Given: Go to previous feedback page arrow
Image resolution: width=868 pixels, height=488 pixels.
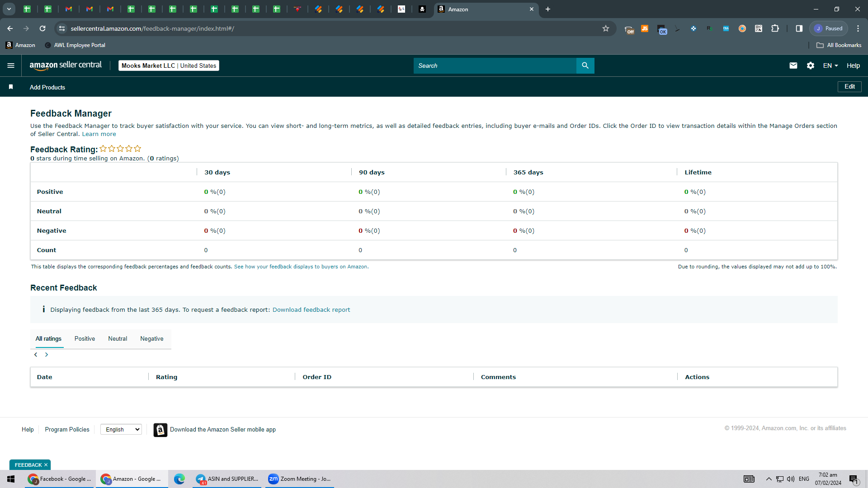Looking at the screenshot, I should click(36, 355).
